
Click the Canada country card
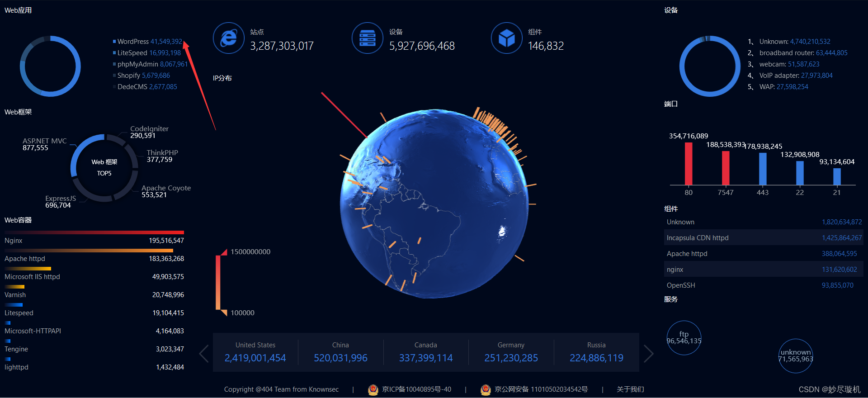(426, 352)
